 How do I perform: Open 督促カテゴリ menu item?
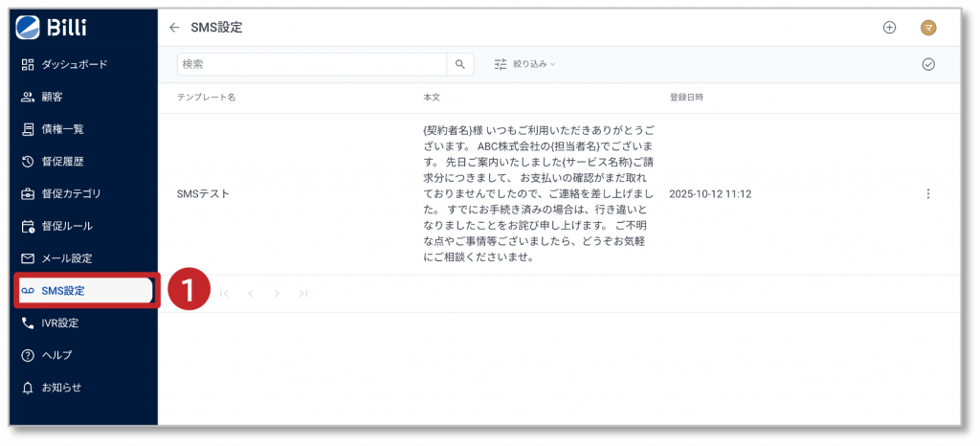[71, 193]
